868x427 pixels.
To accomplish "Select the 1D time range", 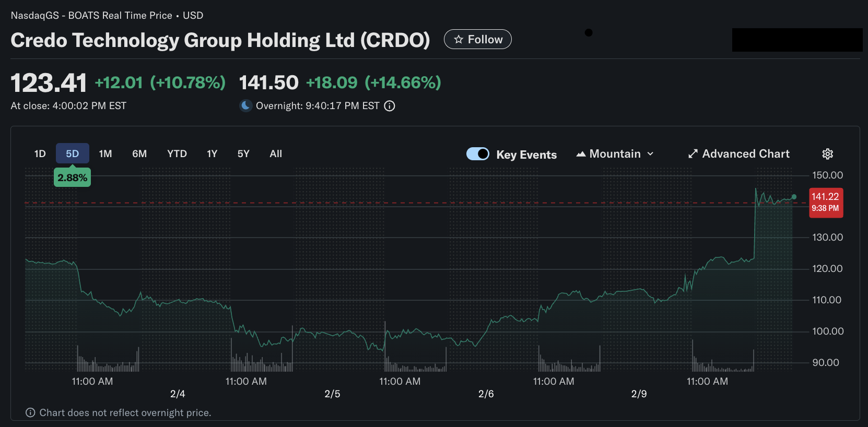I will pos(40,154).
